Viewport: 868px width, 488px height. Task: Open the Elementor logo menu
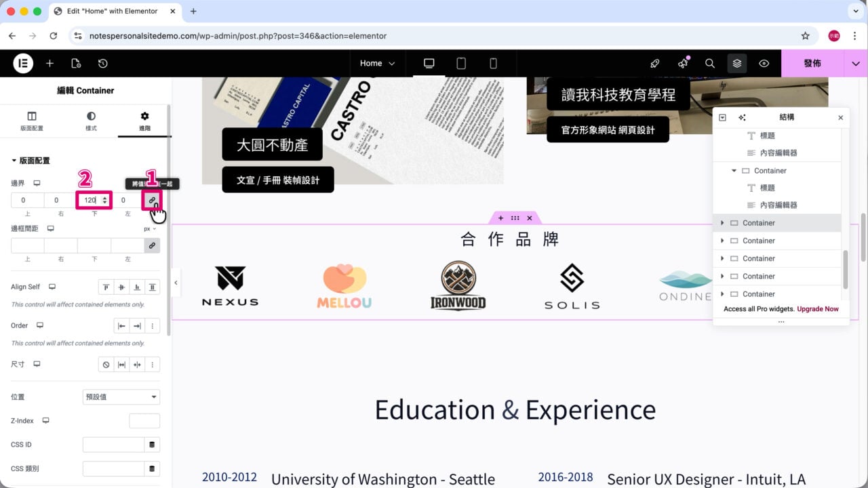(x=23, y=63)
